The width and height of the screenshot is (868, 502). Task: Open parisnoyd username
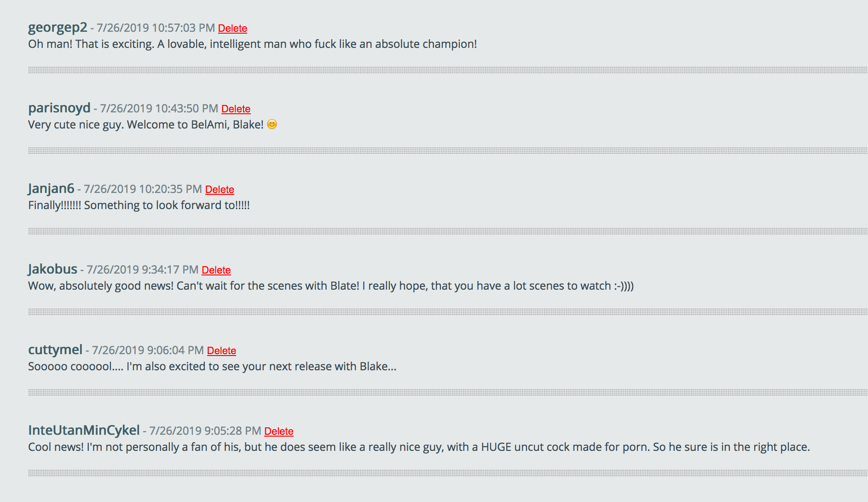point(59,108)
